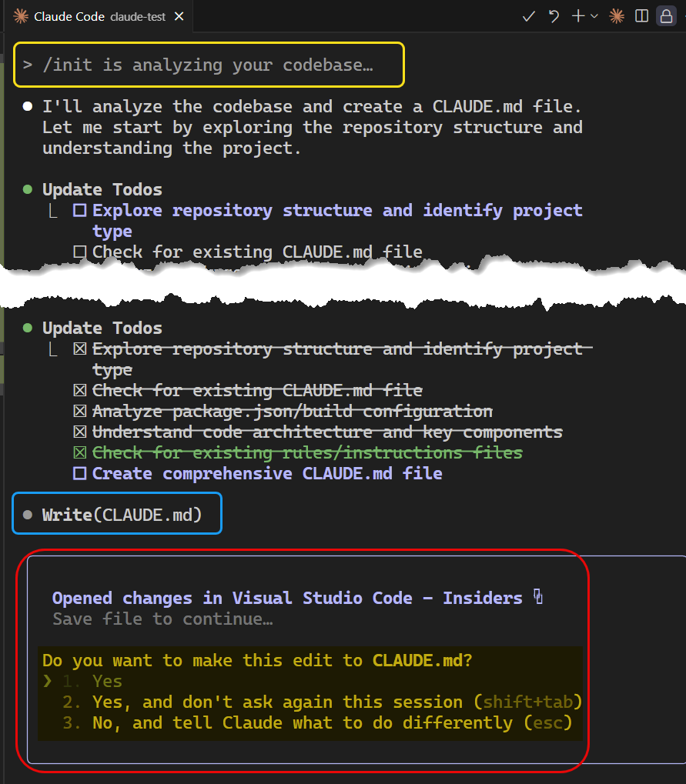686x784 pixels.
Task: Click the small icon after 'Code – Insiders'
Action: point(538,596)
